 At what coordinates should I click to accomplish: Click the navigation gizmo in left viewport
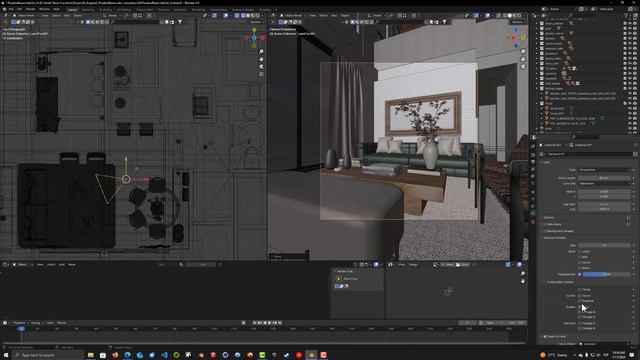[x=254, y=38]
